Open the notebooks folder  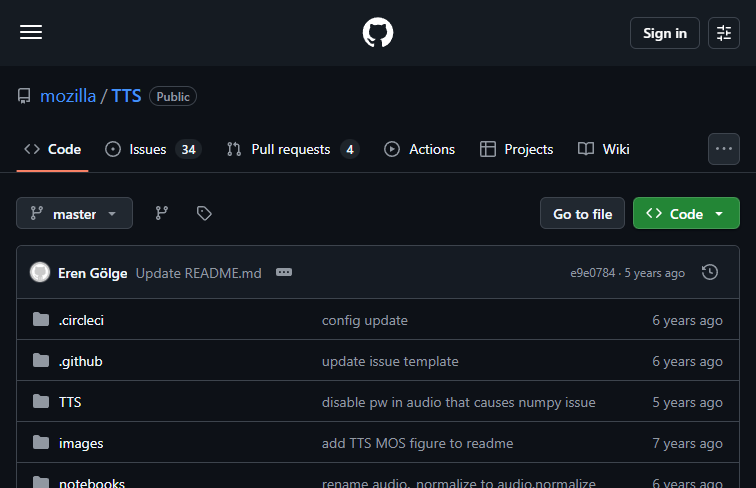[92, 483]
